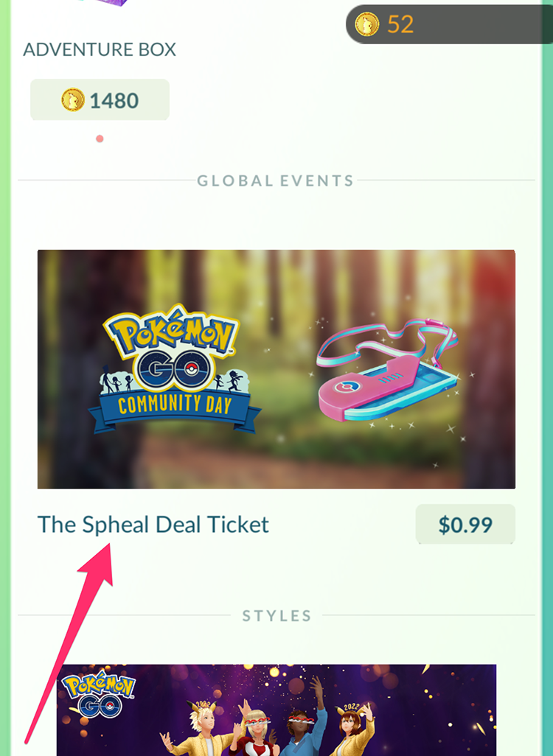553x756 pixels.
Task: Purchase the ticket for $0.99
Action: pos(465,525)
